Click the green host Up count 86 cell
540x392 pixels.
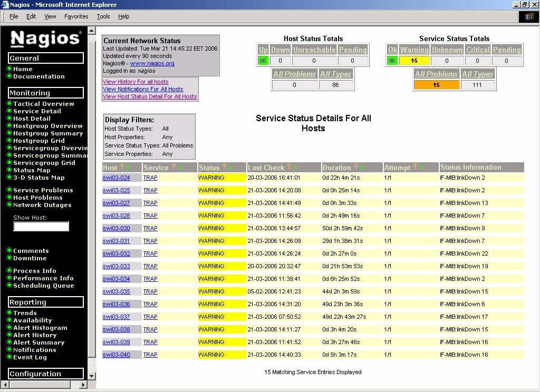pos(263,61)
